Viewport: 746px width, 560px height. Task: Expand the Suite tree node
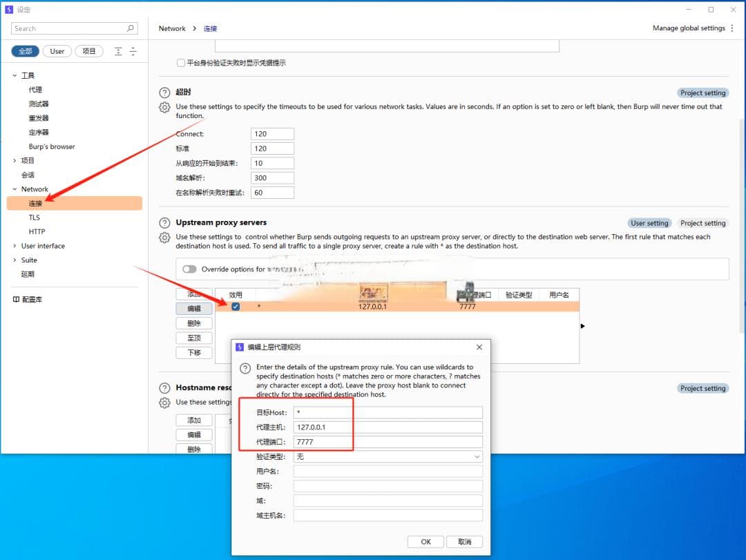coord(15,260)
